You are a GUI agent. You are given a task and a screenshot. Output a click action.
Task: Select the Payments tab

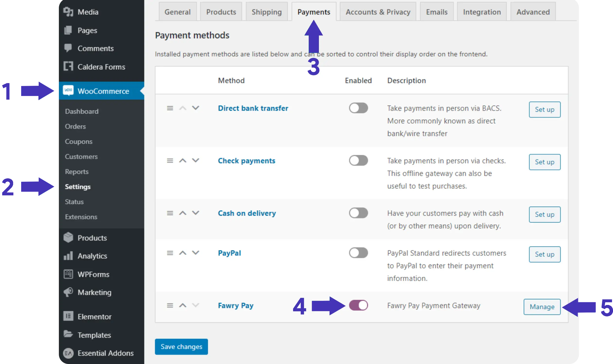pos(314,11)
